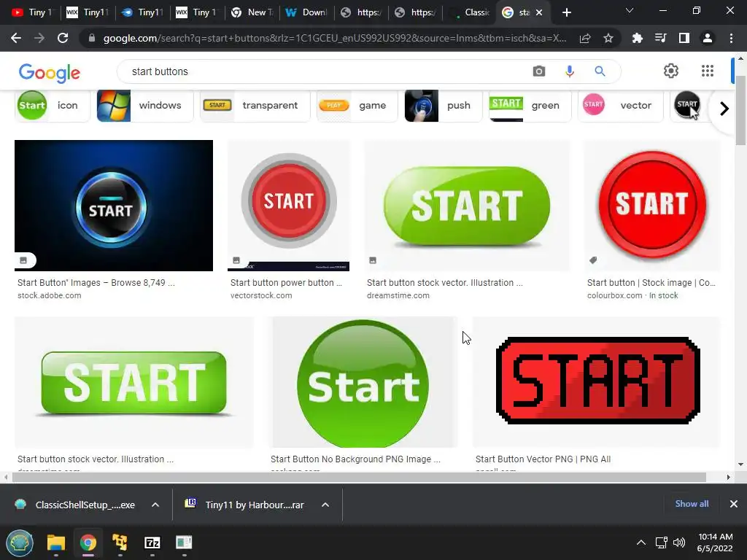Open the media controls icon in toolbar

(x=661, y=38)
